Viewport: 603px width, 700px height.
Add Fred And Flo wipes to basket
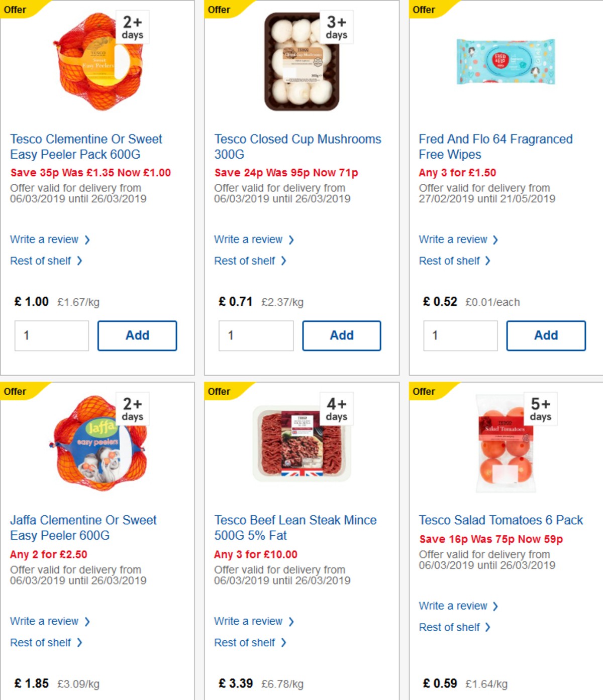(x=546, y=335)
